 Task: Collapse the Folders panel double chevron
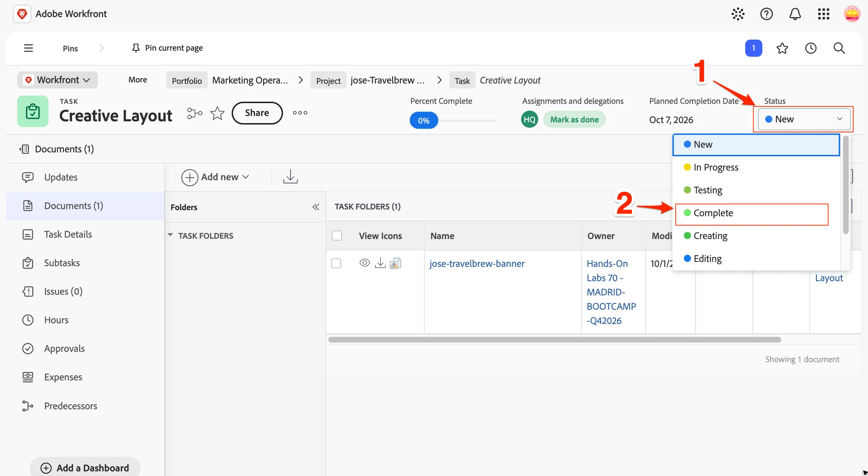click(x=316, y=207)
